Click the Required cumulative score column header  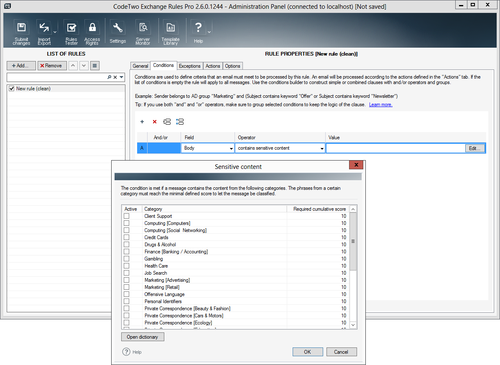[318, 209]
